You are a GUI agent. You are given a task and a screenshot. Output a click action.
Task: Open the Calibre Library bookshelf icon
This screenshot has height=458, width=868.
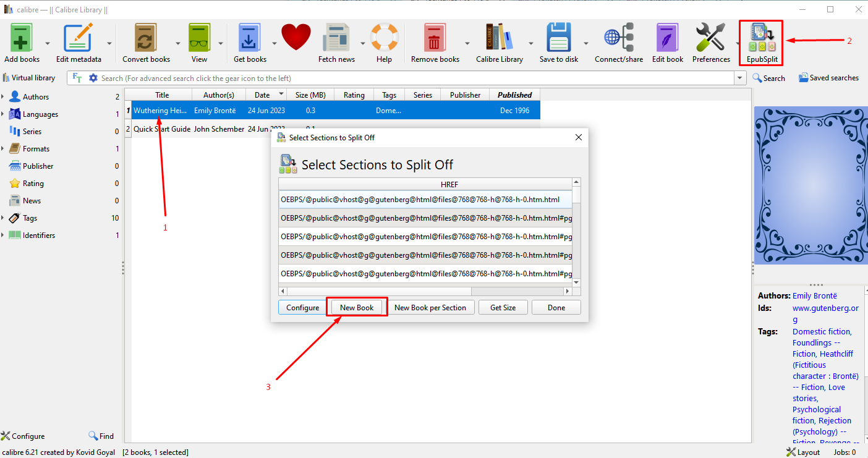(500, 38)
